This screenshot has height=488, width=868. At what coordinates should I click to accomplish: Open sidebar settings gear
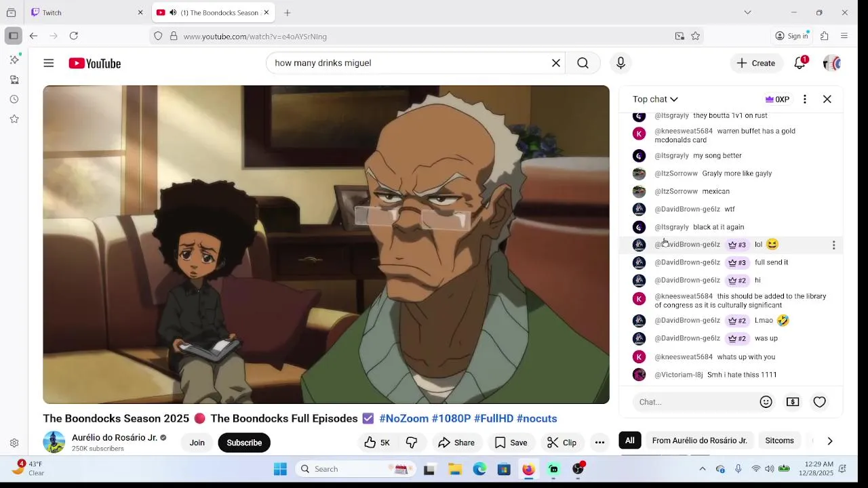pyautogui.click(x=14, y=443)
